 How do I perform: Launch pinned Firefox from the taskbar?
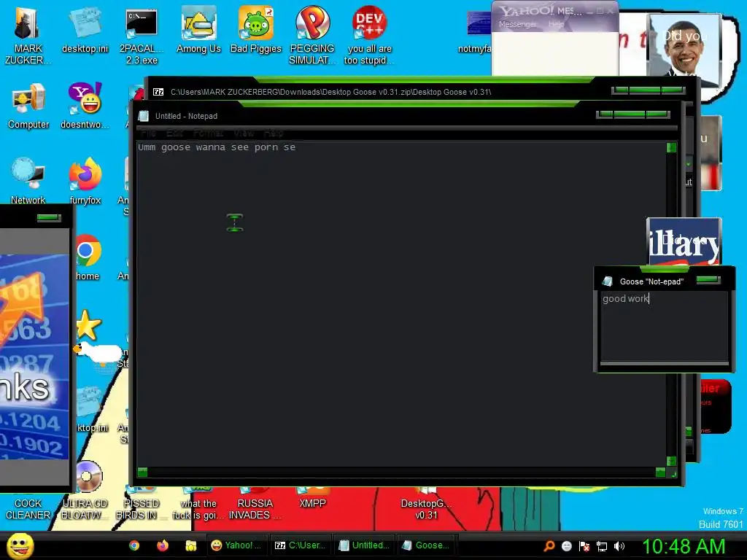pos(163,545)
